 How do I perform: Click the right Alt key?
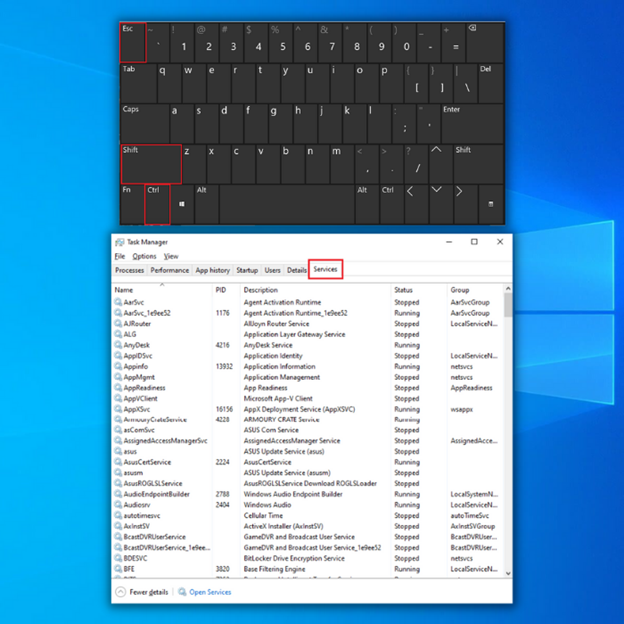point(367,205)
